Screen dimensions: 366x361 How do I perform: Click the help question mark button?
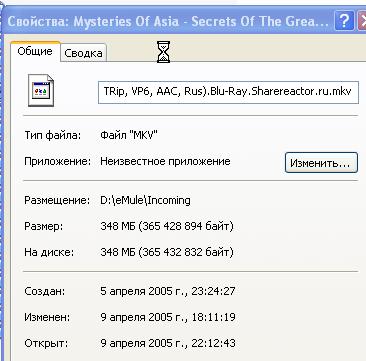(344, 22)
